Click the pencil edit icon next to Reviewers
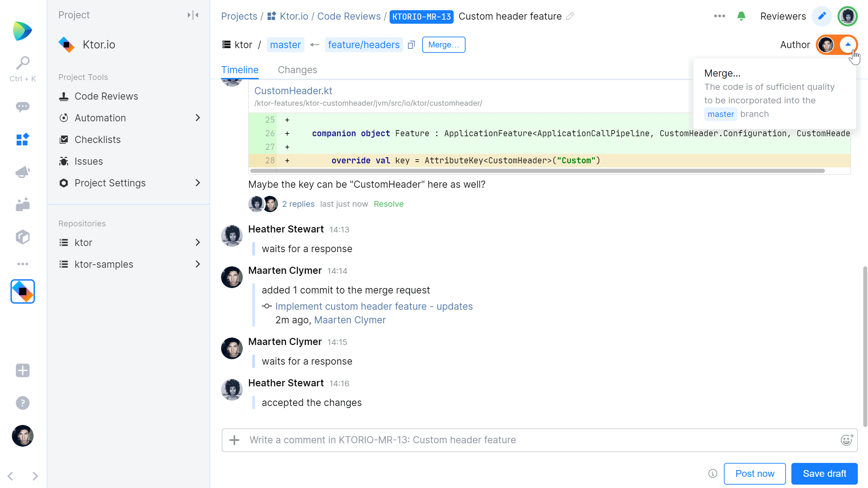 [x=822, y=16]
